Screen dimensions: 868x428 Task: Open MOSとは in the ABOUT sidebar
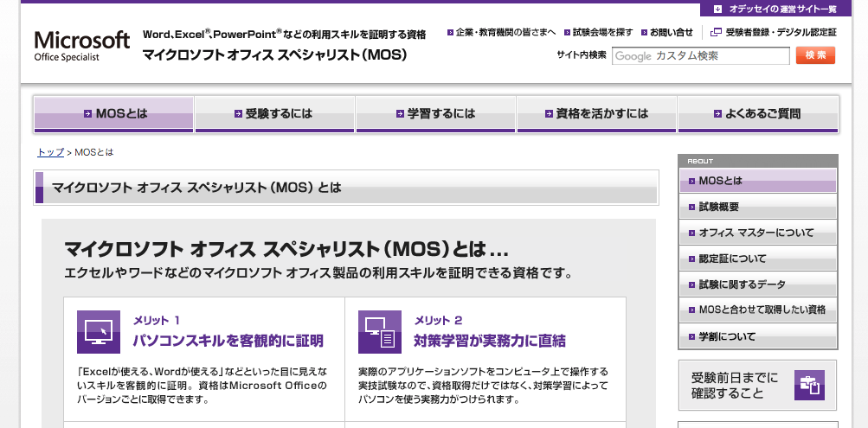click(758, 181)
